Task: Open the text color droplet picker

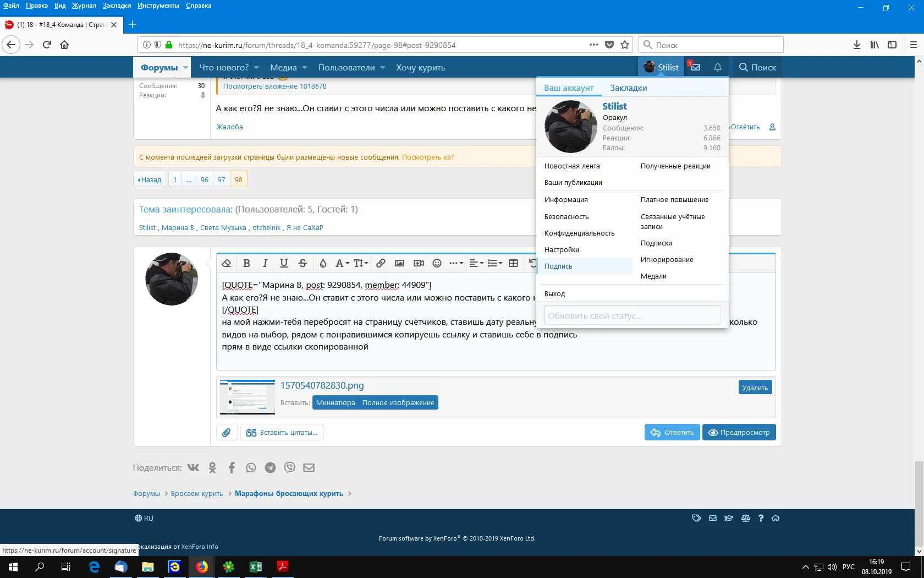Action: click(x=323, y=263)
